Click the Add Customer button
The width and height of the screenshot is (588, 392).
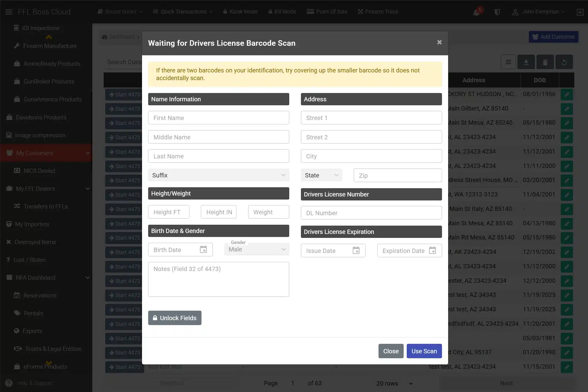click(x=554, y=37)
